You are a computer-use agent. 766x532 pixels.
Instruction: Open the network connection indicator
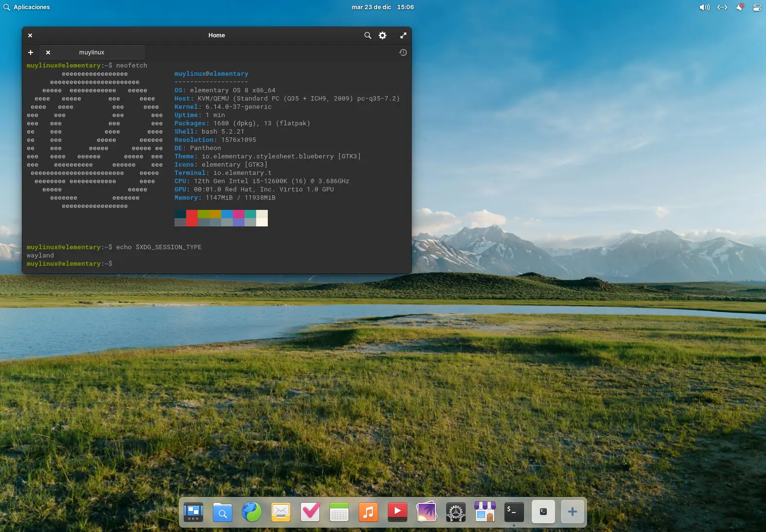(x=722, y=7)
